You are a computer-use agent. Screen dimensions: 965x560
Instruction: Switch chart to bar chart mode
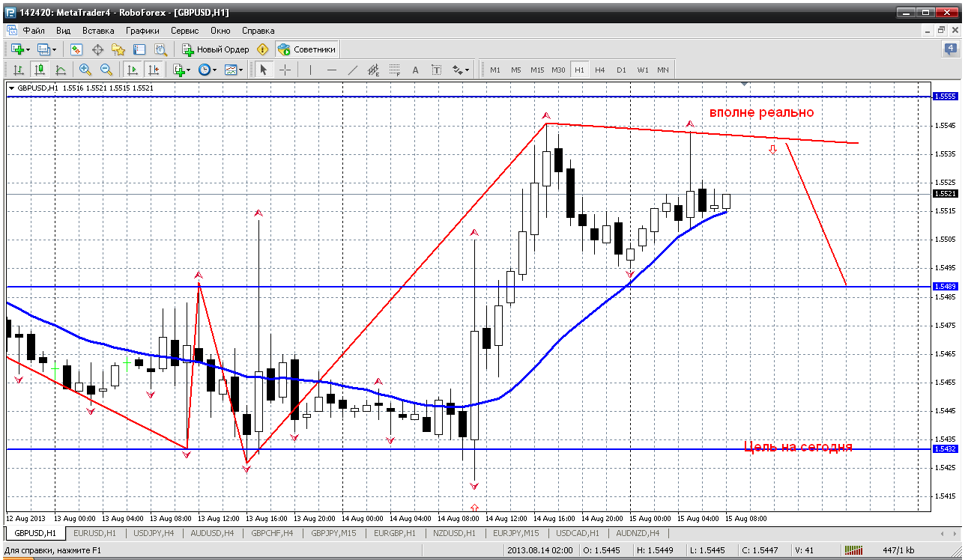[x=18, y=70]
